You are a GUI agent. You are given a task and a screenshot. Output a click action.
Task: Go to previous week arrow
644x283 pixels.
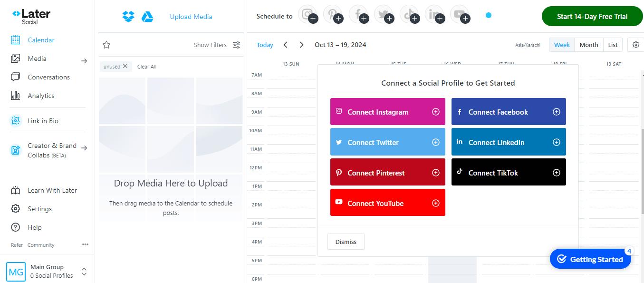[286, 45]
